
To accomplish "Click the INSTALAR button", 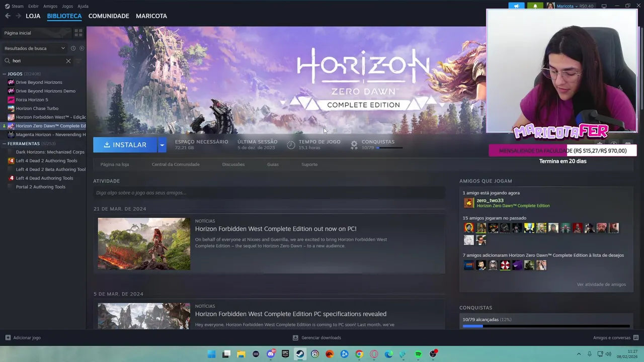I will (125, 145).
